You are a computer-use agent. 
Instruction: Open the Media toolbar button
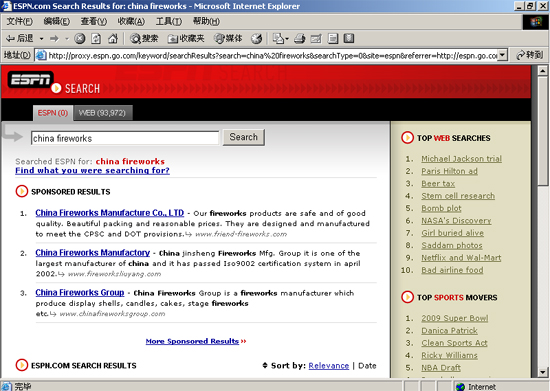click(228, 39)
